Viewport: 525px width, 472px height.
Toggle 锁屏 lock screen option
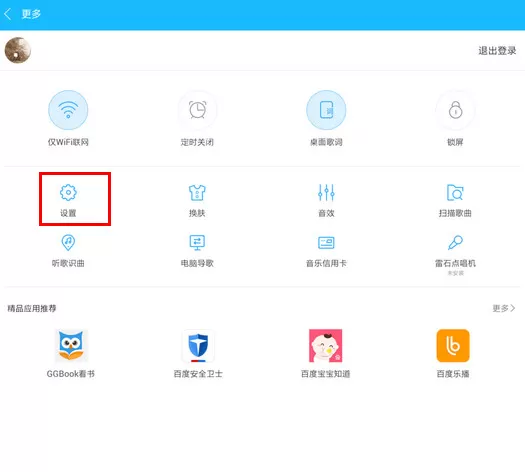(x=455, y=110)
